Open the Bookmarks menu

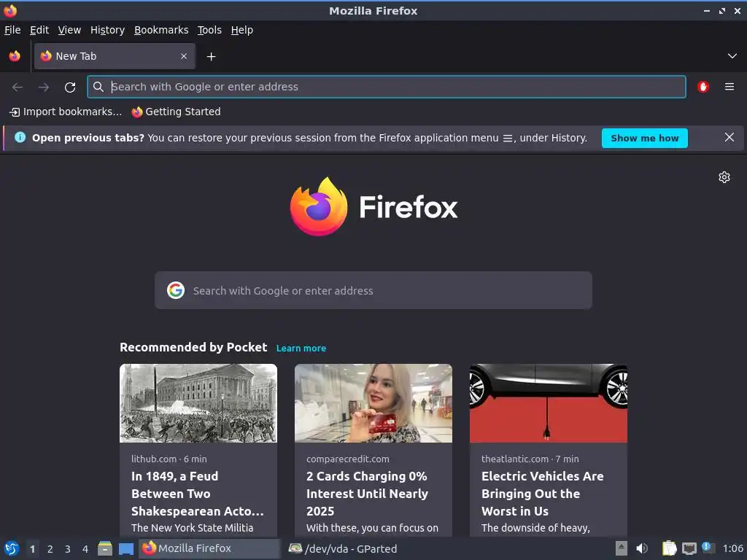tap(161, 30)
